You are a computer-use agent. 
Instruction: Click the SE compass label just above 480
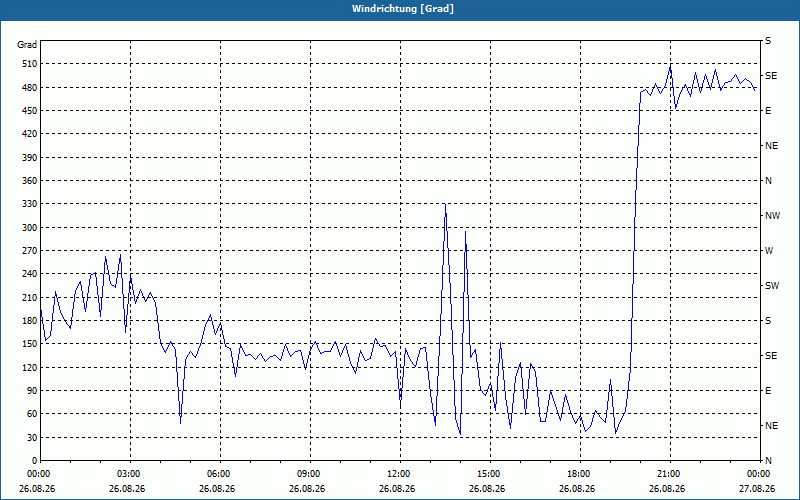click(771, 76)
